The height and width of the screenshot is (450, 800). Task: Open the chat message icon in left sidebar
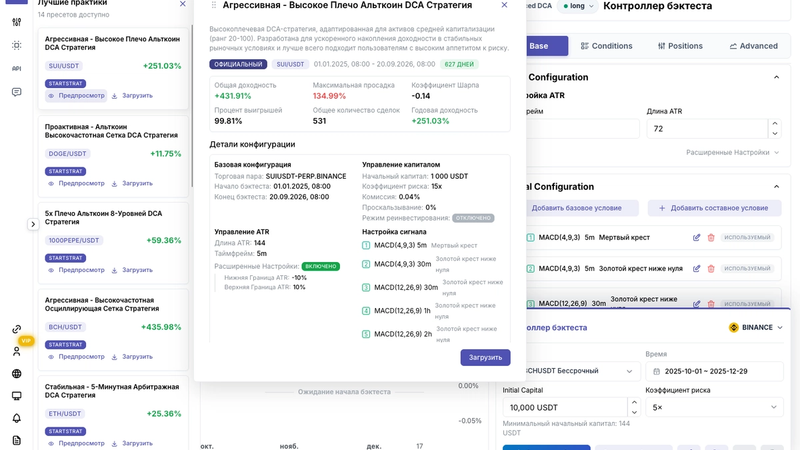16,92
